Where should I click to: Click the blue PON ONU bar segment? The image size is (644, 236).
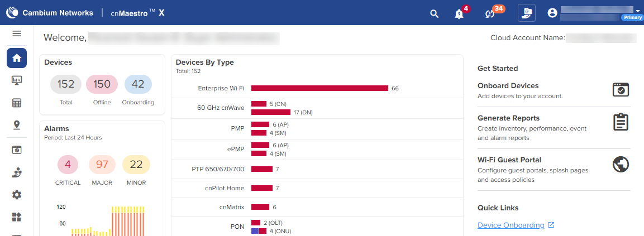254,231
